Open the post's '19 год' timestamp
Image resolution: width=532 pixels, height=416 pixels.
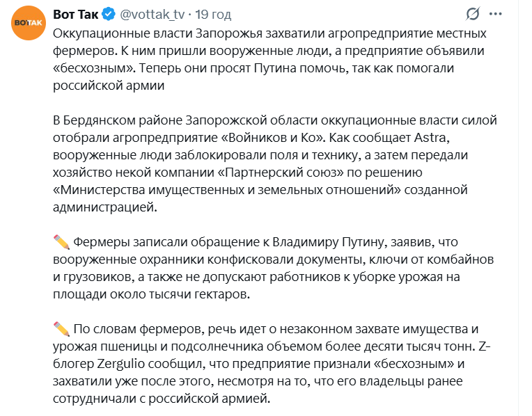[214, 14]
